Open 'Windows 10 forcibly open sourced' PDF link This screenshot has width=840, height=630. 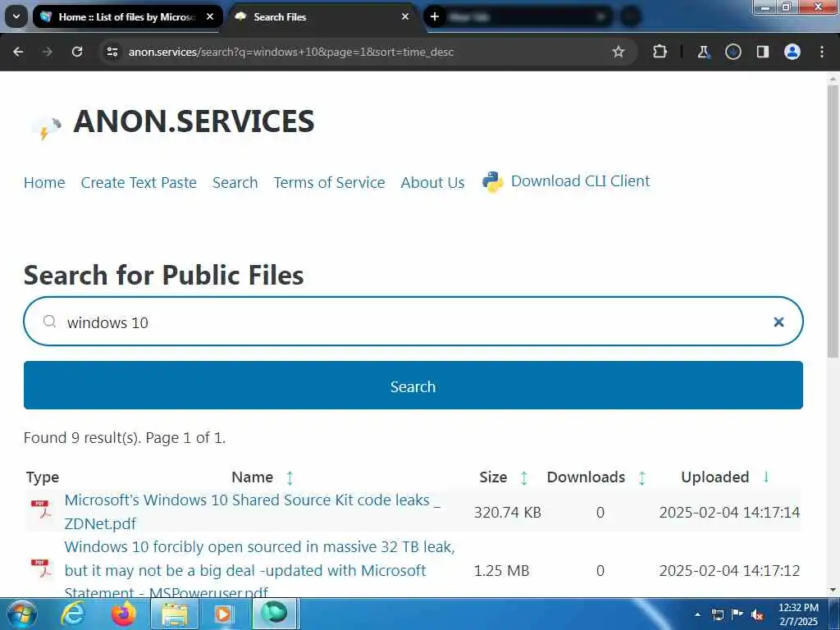259,570
